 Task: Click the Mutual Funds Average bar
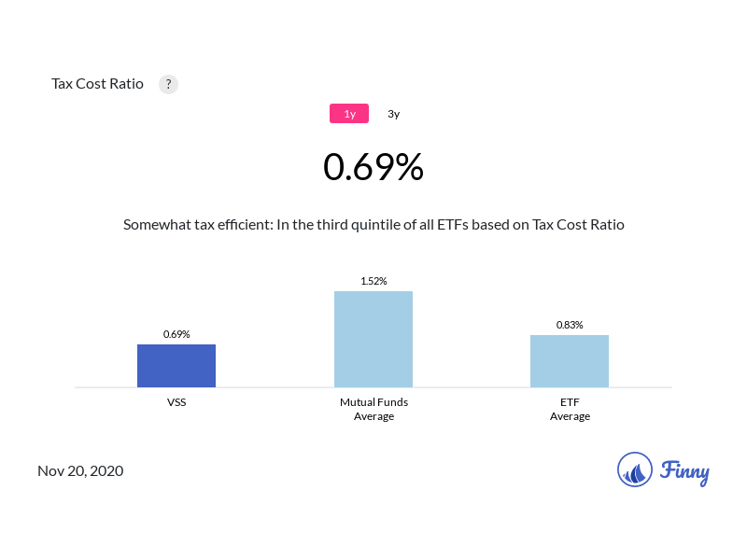pos(373,339)
